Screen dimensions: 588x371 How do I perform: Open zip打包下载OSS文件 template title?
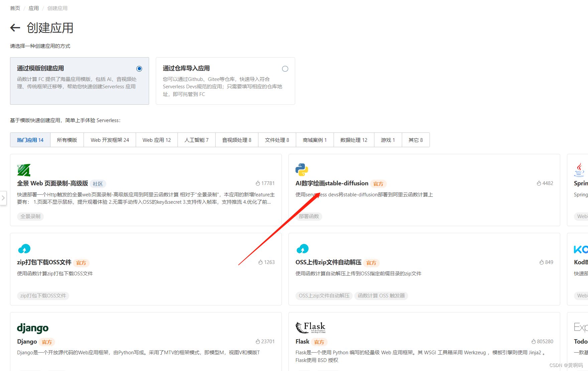pyautogui.click(x=44, y=262)
